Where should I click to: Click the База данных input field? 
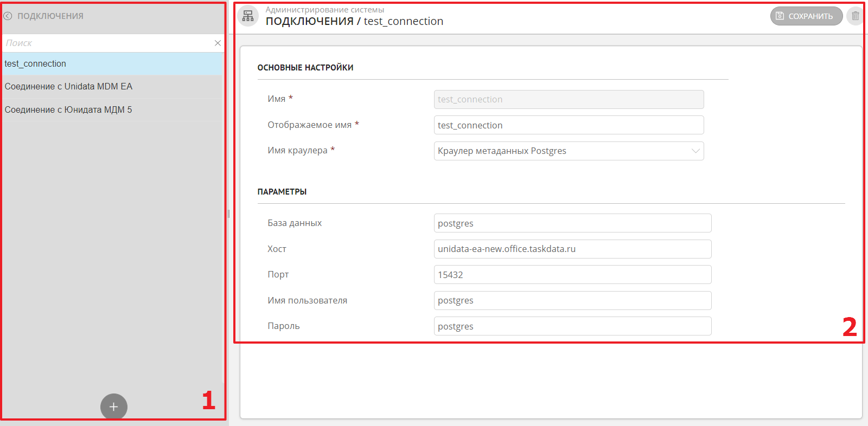pos(572,223)
